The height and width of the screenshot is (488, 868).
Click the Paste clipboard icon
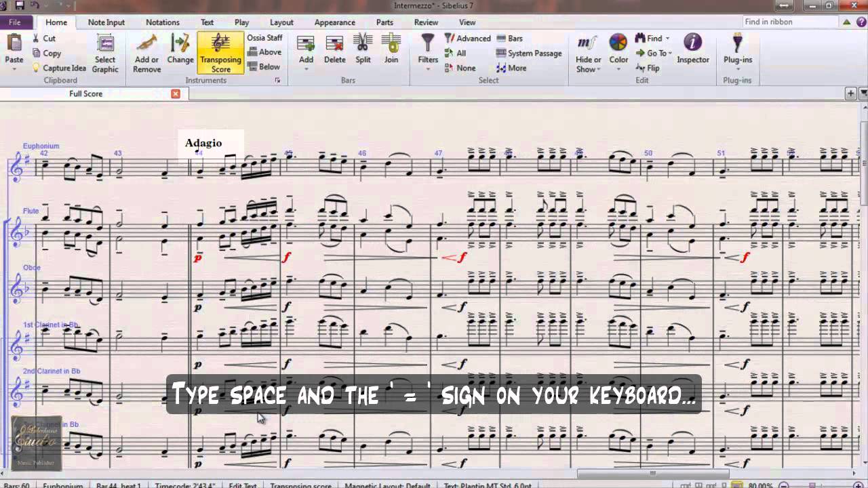[14, 43]
